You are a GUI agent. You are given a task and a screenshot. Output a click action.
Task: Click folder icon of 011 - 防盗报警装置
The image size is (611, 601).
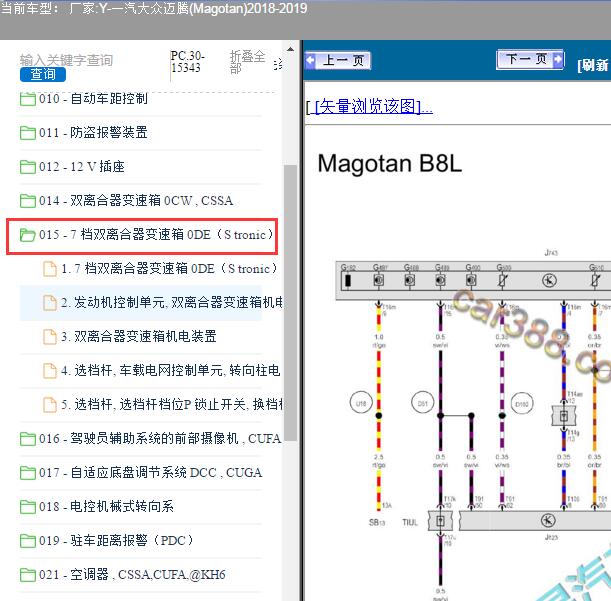[x=28, y=133]
